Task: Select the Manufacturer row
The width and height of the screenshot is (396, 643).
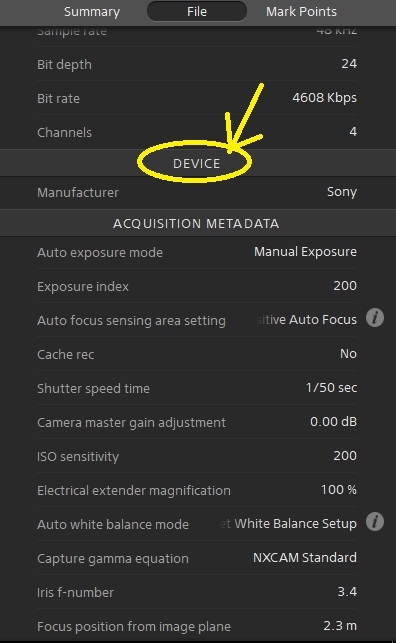Action: point(197,192)
